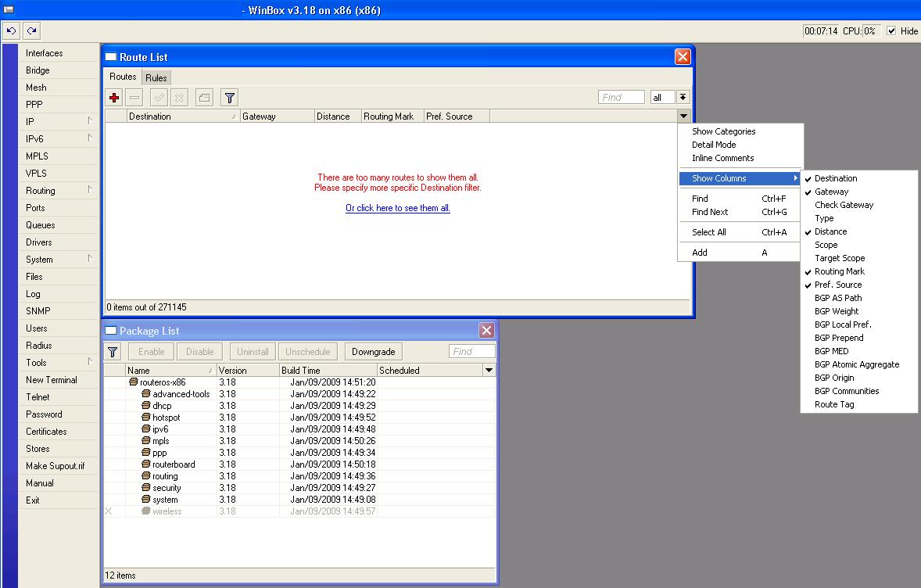Uncheck the Hide checkbox at top right

click(891, 31)
